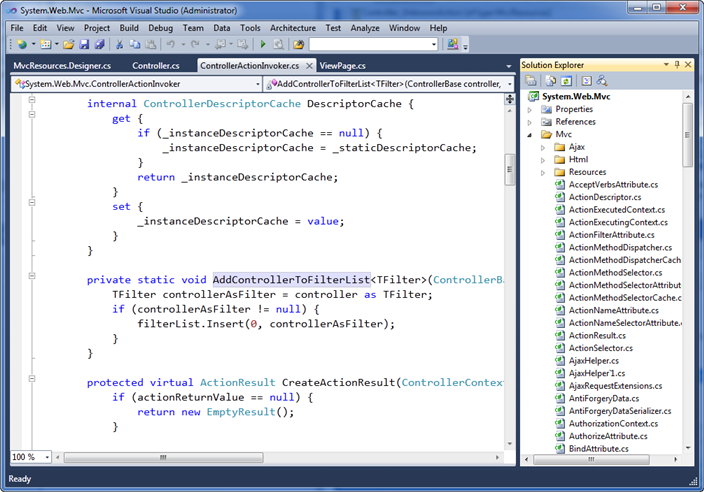Select AuthorizeAttribute.cs in Solution Explorer

[x=608, y=436]
